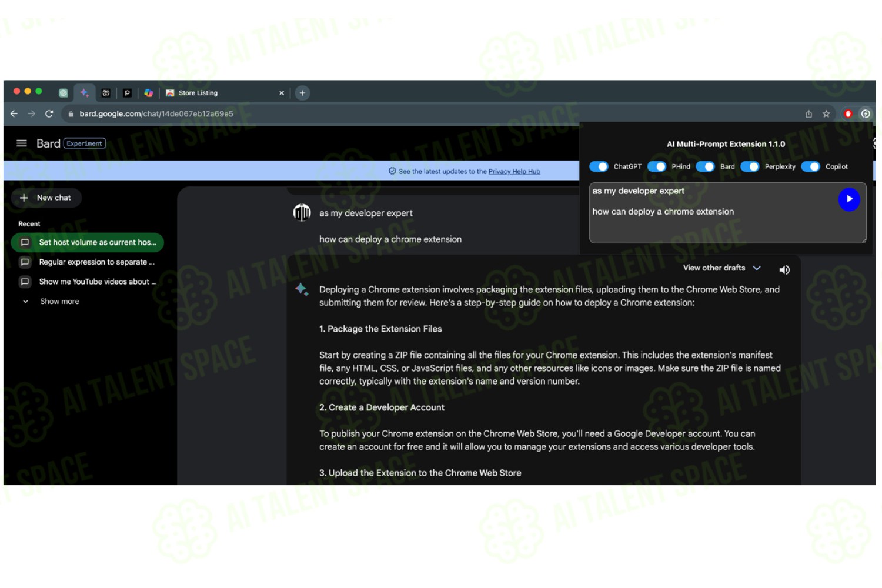Expand View other drafts

[x=721, y=268]
